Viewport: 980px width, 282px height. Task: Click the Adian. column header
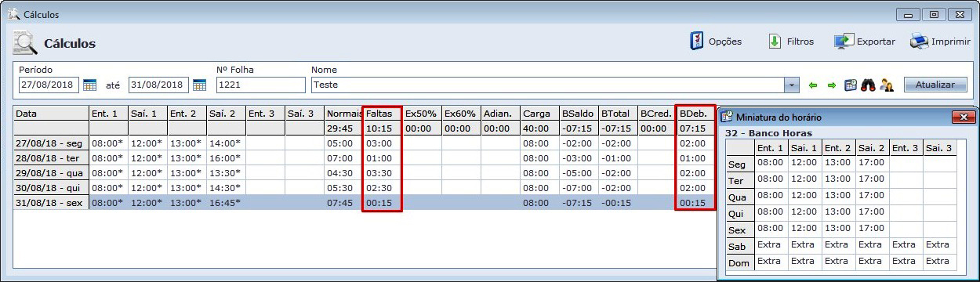point(500,114)
